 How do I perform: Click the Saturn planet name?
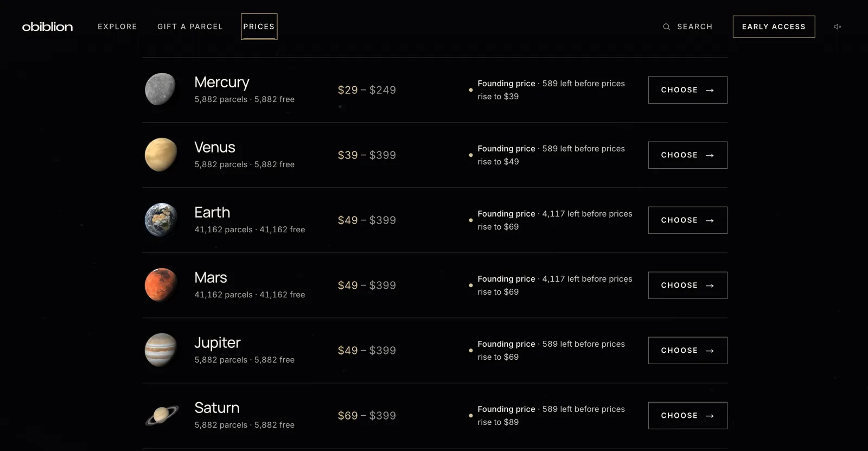click(216, 408)
